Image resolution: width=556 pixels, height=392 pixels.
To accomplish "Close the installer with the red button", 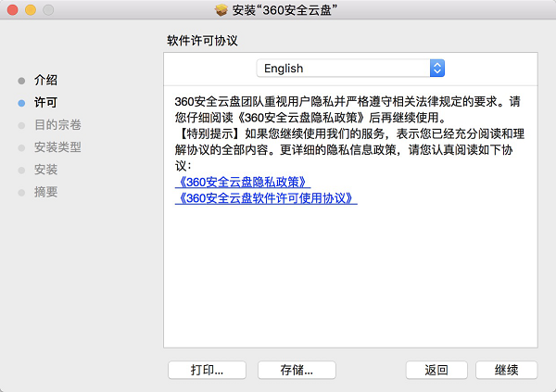I will (x=13, y=10).
